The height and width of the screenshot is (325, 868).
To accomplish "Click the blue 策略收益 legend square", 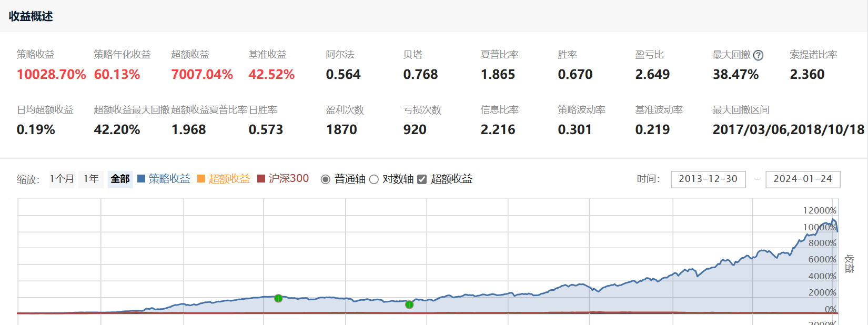I will (141, 179).
